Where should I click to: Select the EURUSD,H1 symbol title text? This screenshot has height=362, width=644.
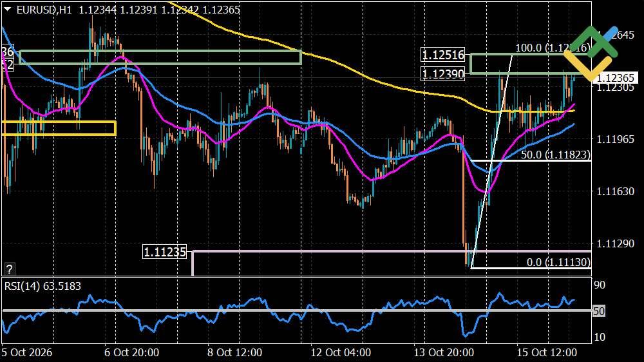point(44,10)
